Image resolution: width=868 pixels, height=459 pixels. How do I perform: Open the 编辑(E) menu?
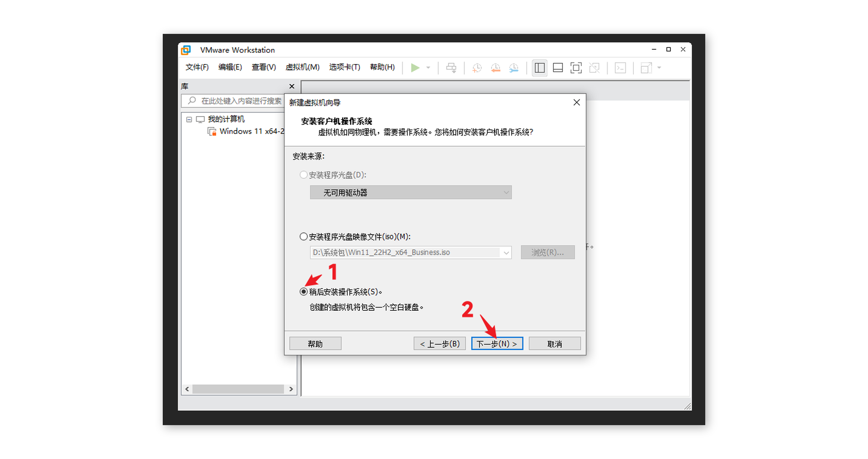point(230,67)
